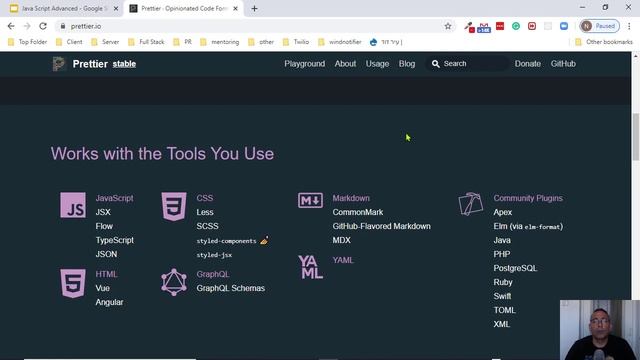Go back with browser back arrow

(11, 26)
